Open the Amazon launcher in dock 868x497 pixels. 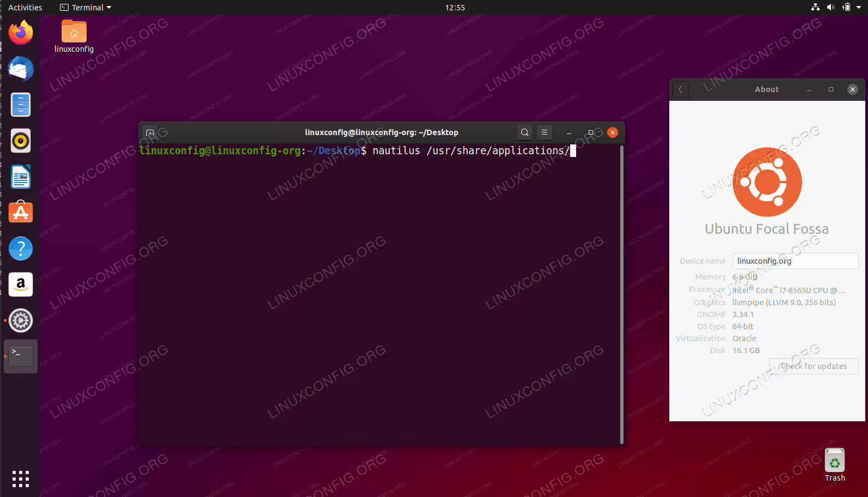point(21,284)
